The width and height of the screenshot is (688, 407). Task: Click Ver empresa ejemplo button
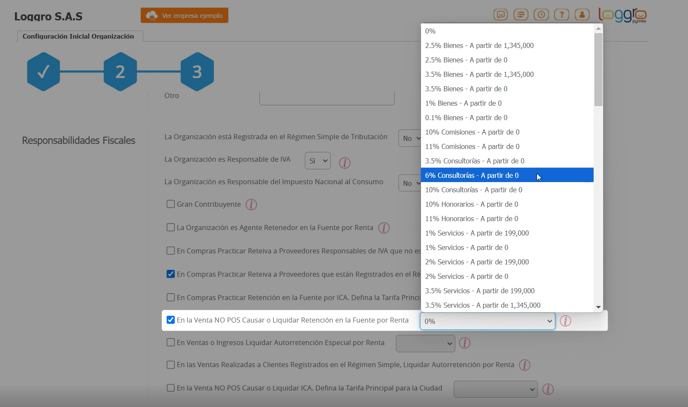point(184,15)
